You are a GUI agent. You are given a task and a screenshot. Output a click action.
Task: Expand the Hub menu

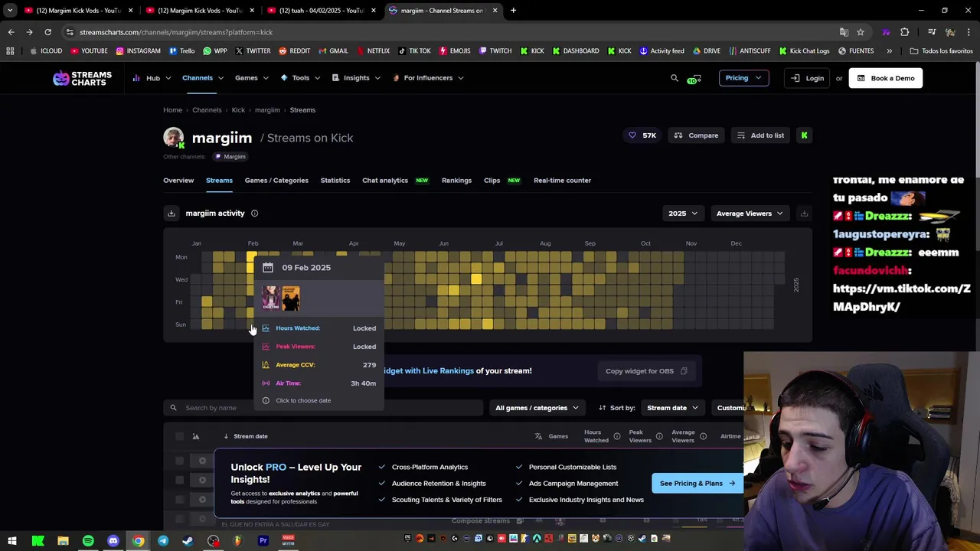[152, 78]
